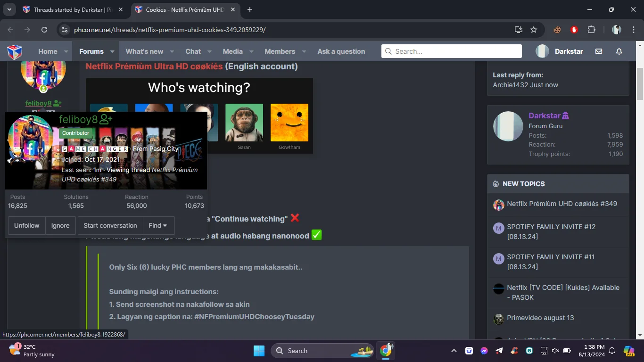Viewport: 644px width, 362px height.
Task: Switch to Threads started by Darkstar tab
Action: click(x=73, y=9)
